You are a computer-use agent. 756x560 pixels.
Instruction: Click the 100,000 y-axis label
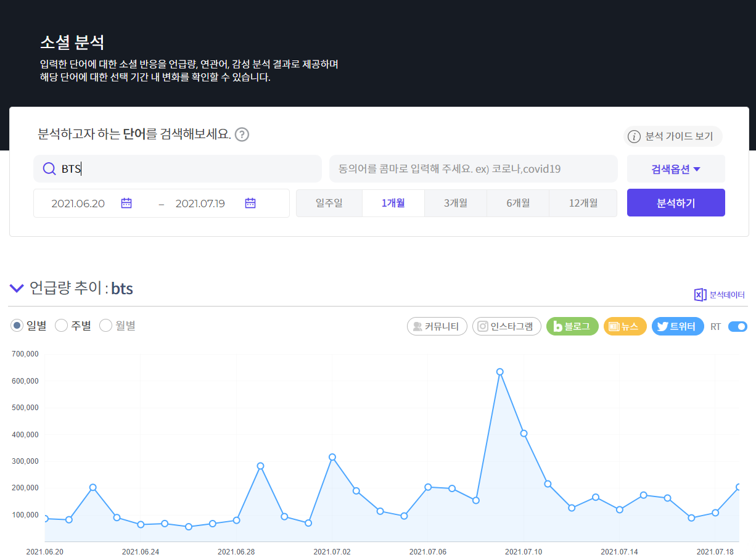click(x=25, y=515)
